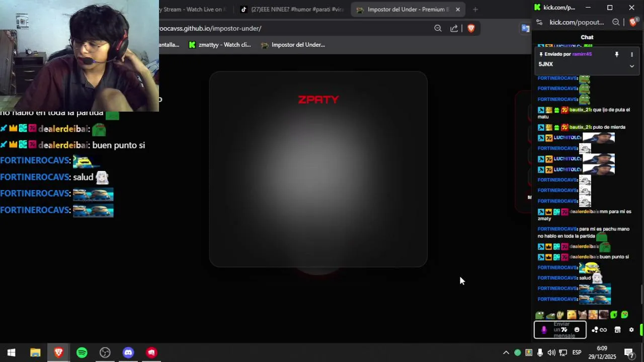Open the Impostor del Under bookmark
This screenshot has height=362, width=644.
click(x=293, y=45)
